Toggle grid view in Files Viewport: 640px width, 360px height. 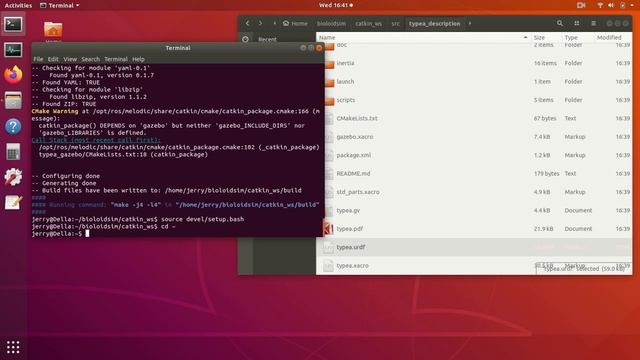pos(576,24)
